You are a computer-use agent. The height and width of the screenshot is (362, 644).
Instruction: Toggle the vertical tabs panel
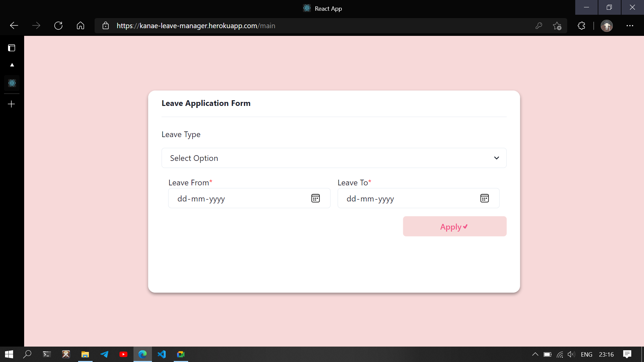point(11,48)
